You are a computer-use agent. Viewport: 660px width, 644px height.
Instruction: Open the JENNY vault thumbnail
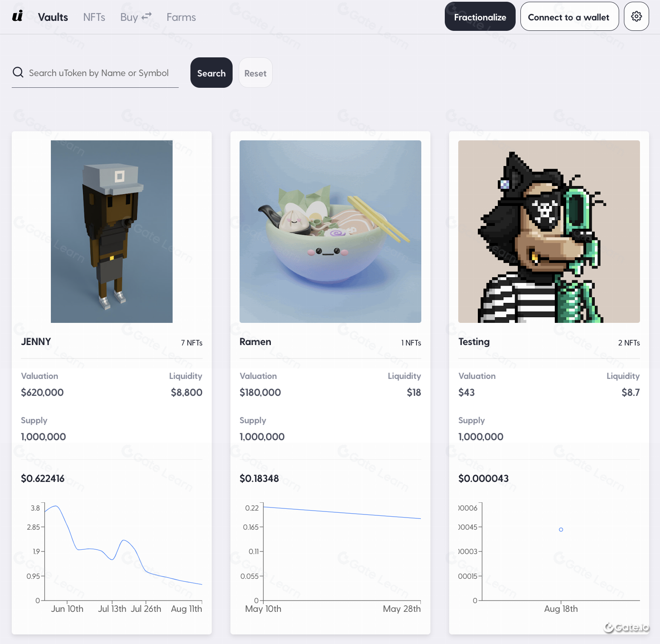click(112, 232)
